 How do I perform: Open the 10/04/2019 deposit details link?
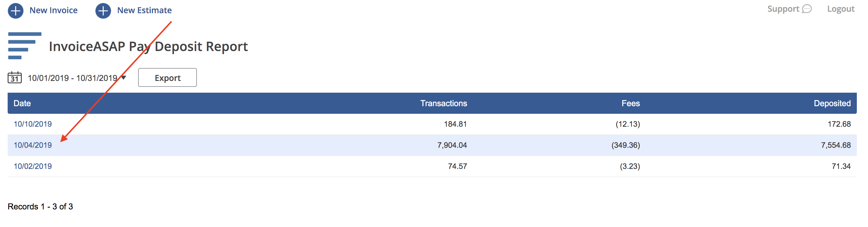33,145
